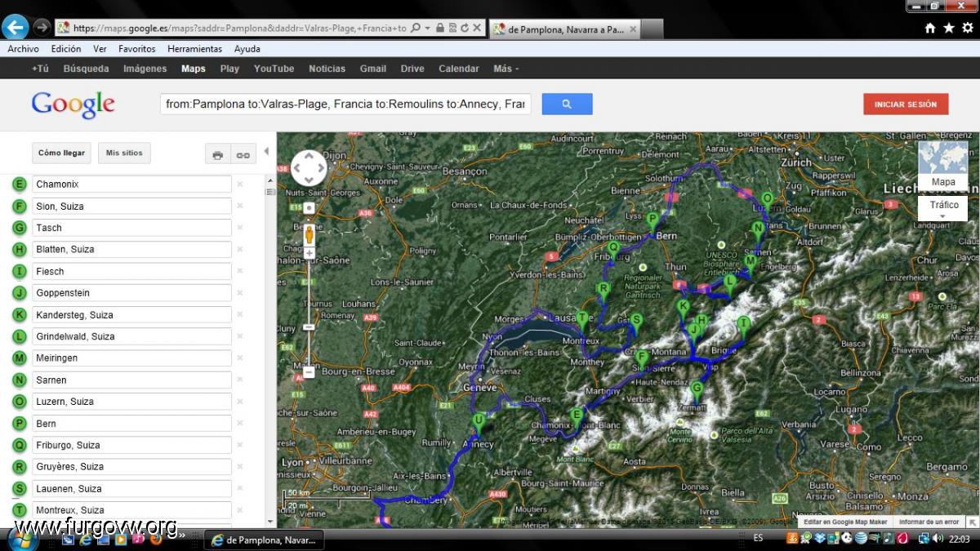Open the browser Tools gear icon
This screenshot has height=551, width=980.
coord(968,28)
